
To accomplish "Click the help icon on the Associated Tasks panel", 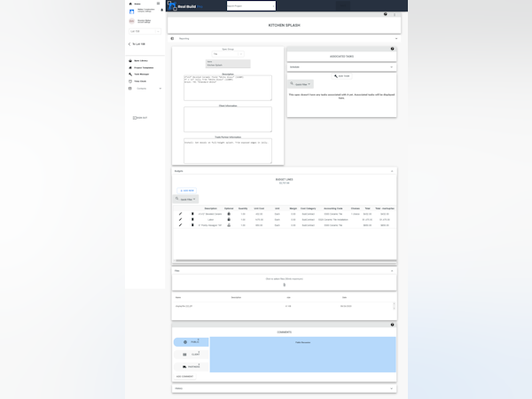I will [x=393, y=49].
